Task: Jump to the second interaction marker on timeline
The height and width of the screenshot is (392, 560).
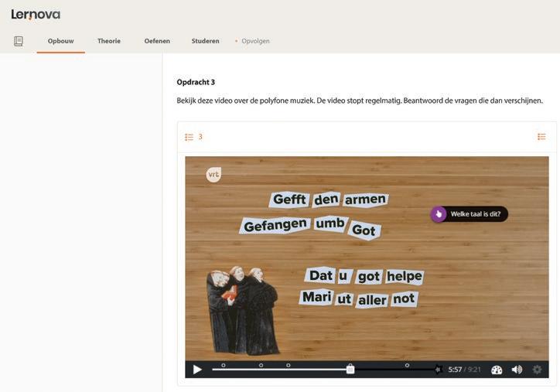Action: (x=261, y=365)
